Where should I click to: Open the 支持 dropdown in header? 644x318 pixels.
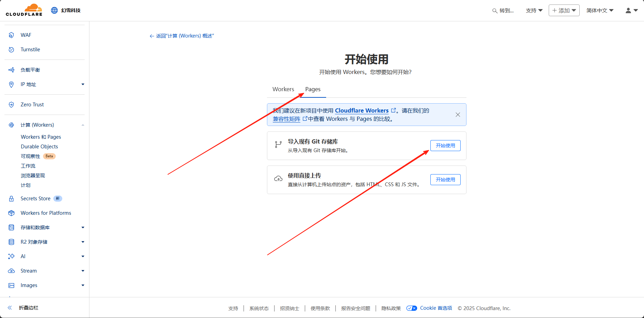[534, 11]
